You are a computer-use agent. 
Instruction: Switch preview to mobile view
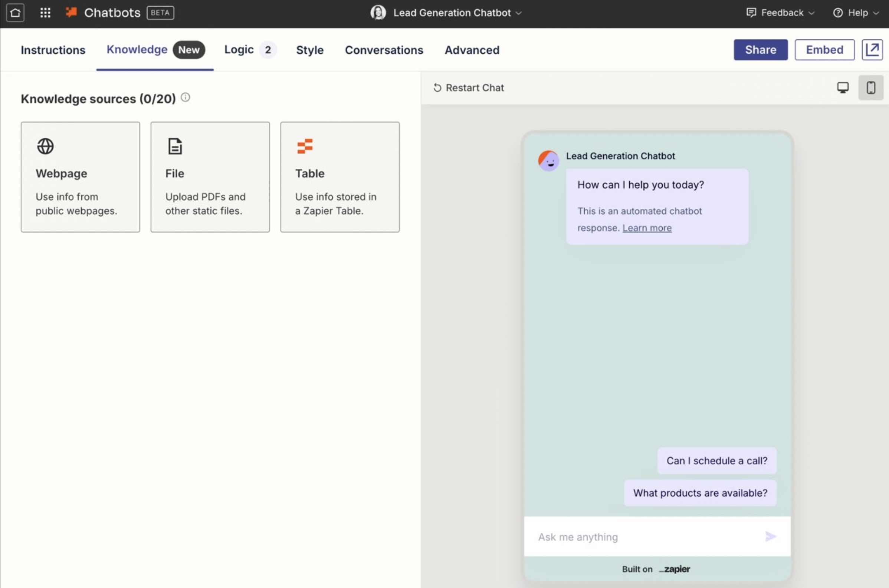[x=871, y=87]
